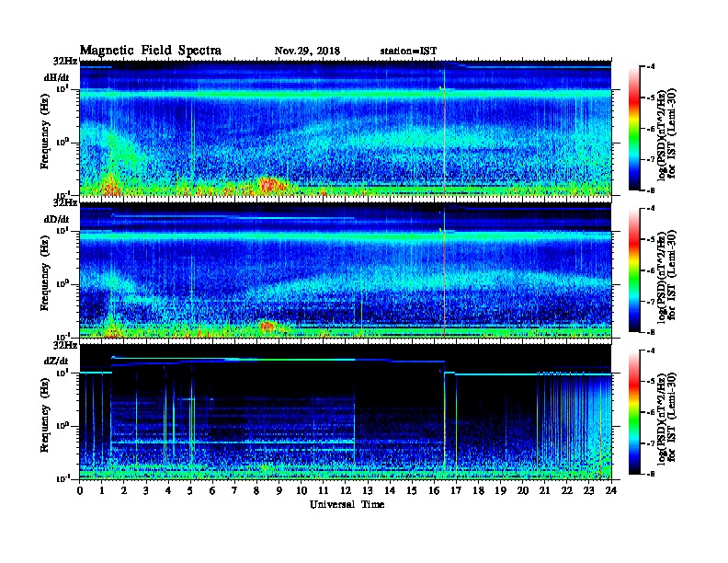This screenshot has width=728, height=563.
Task: Click hour tick label "19" on the time axis
Action: click(500, 490)
